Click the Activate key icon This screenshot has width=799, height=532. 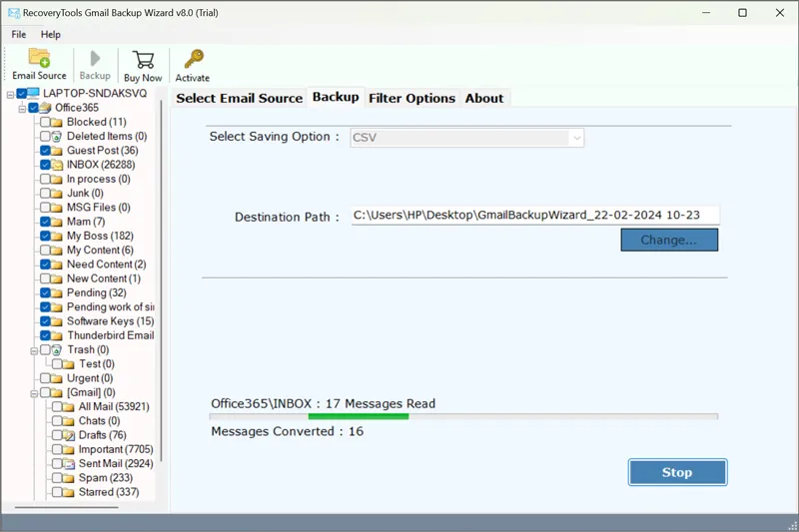(193, 59)
